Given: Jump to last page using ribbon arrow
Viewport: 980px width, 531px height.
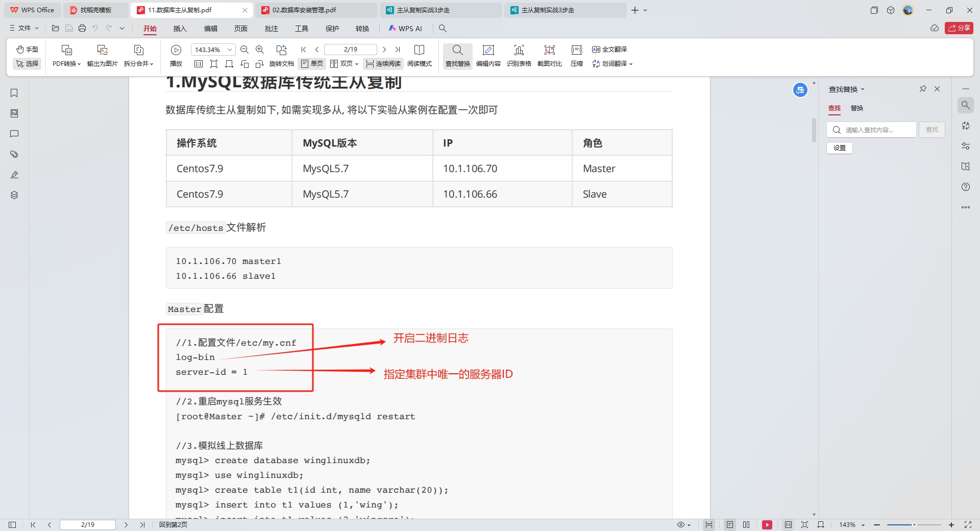Looking at the screenshot, I should pos(398,50).
